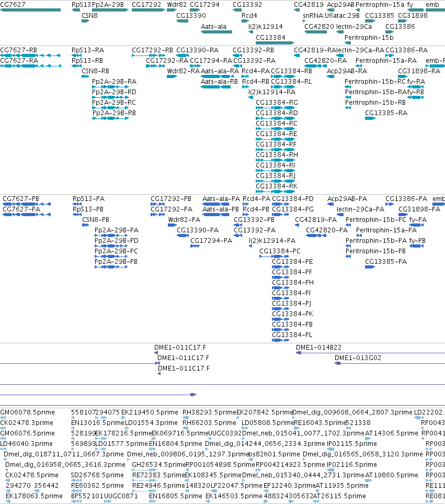Viewport: 445px width, 504px height.
Task: Open EST GH26534.5prime
Action: tap(159, 465)
